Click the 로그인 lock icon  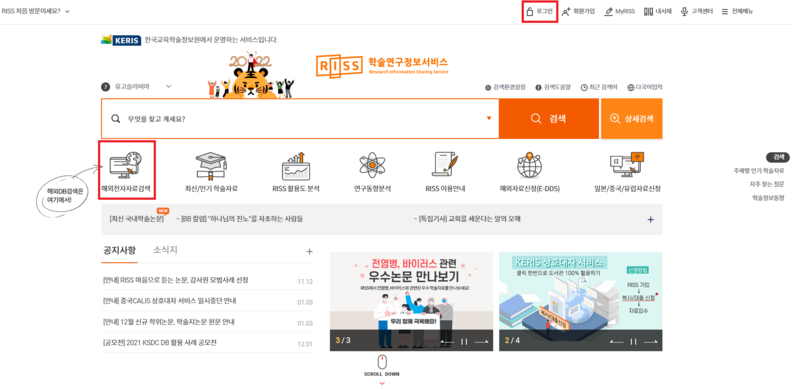(530, 12)
